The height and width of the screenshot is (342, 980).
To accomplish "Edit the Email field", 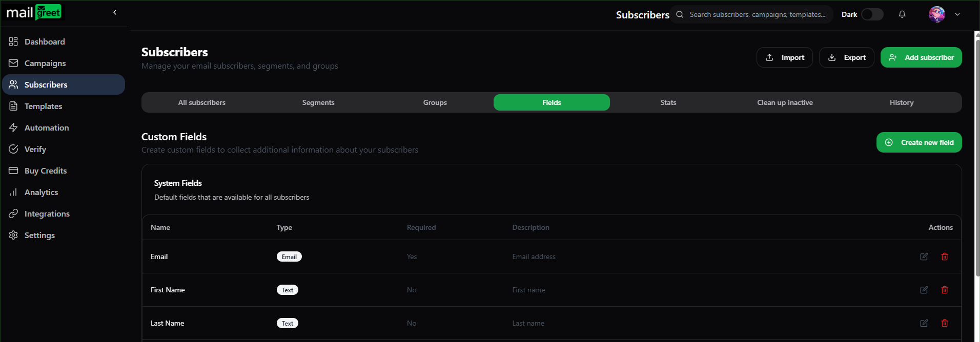I will (924, 256).
